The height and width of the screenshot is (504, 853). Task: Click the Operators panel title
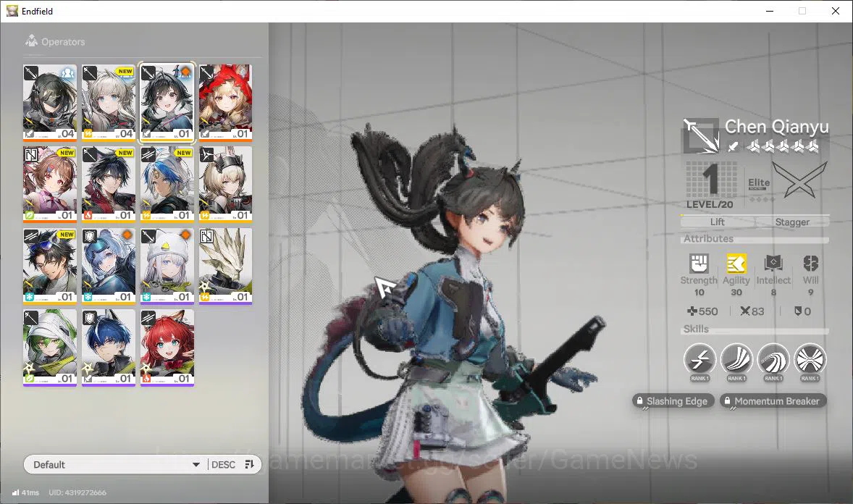(63, 42)
